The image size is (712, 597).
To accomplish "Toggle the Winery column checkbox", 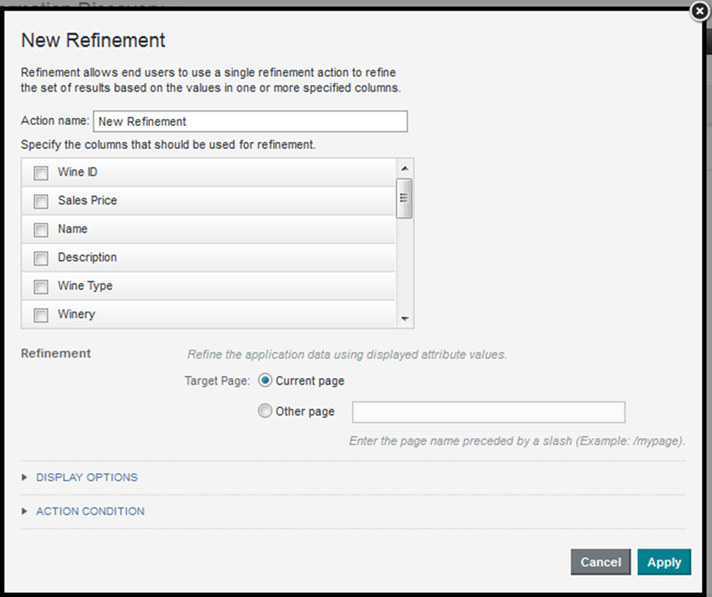I will click(41, 315).
